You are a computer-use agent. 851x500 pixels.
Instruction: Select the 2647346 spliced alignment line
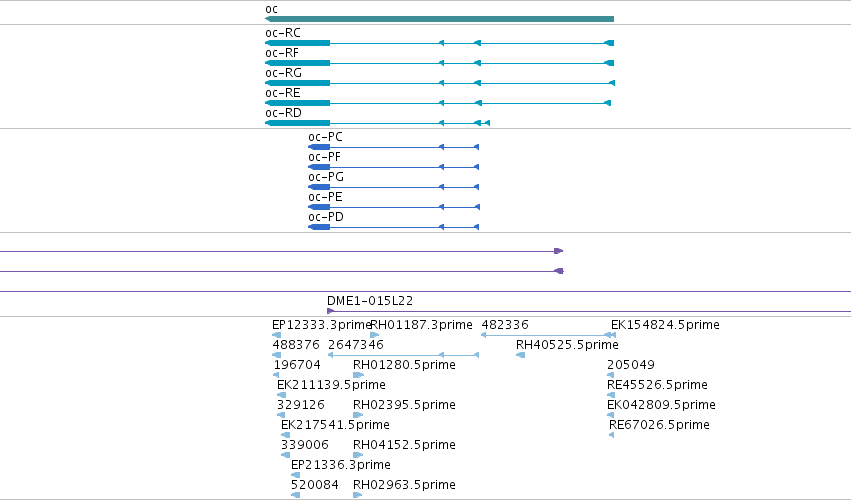[403, 355]
